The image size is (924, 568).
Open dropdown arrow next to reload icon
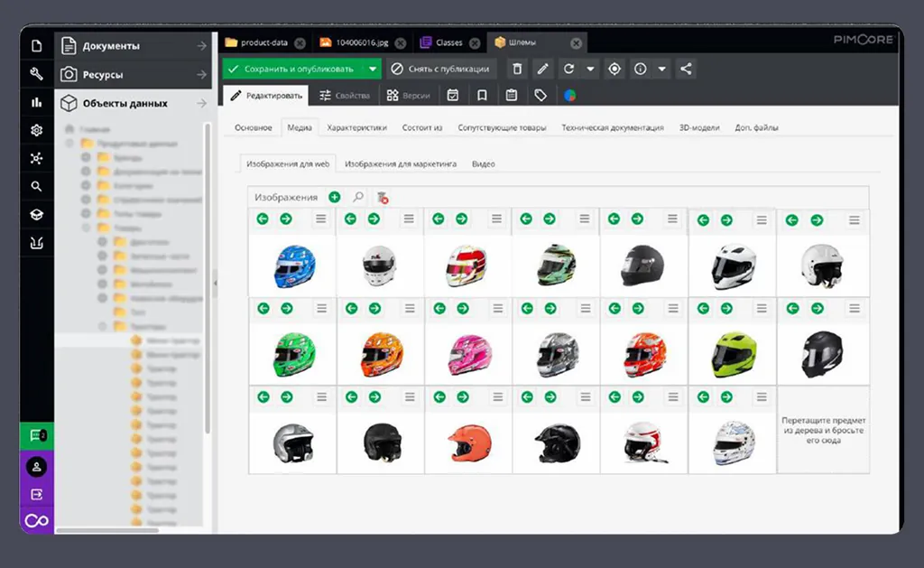(590, 69)
